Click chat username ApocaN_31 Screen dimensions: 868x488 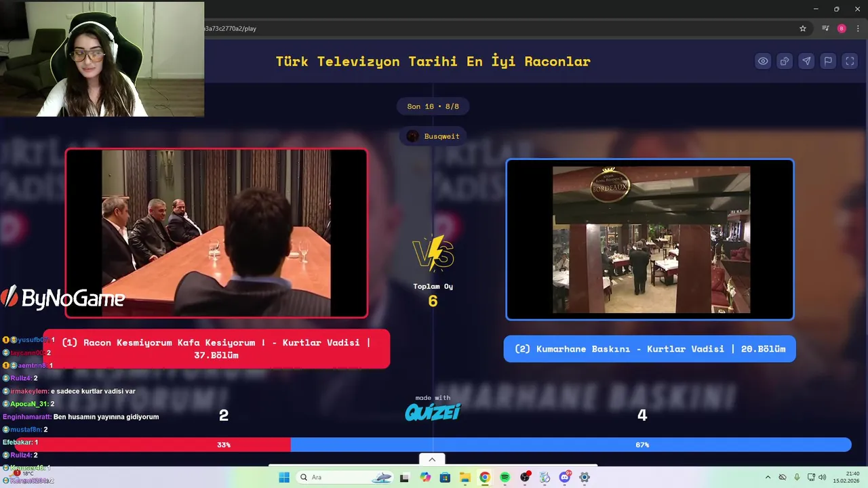[x=29, y=404]
